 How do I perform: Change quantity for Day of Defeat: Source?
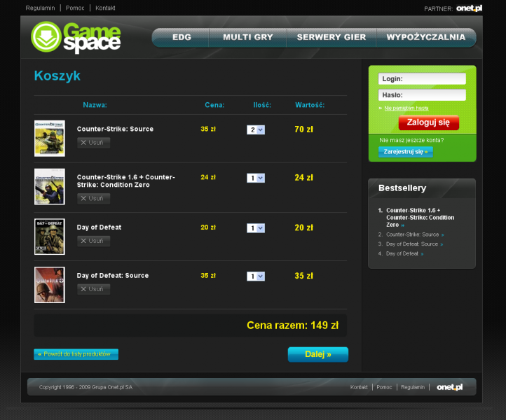point(256,276)
